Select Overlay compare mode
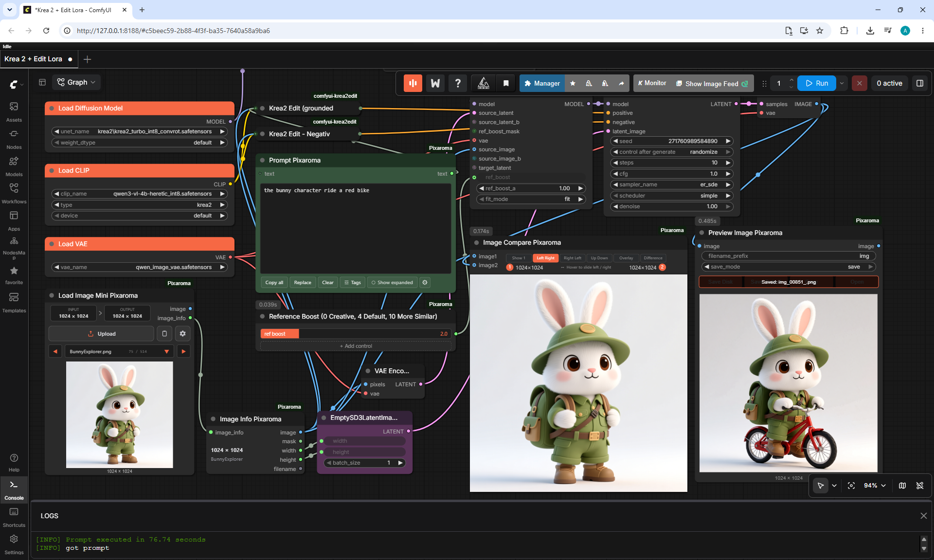This screenshot has height=560, width=934. (626, 258)
